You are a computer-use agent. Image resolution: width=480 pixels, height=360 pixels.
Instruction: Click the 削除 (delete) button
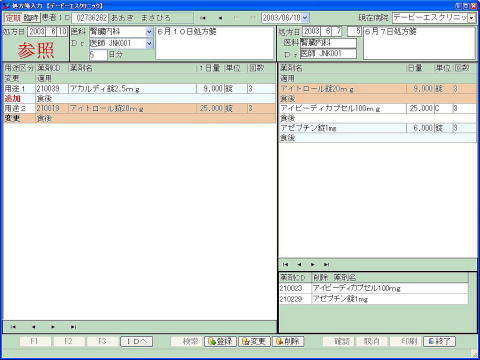coord(288,341)
